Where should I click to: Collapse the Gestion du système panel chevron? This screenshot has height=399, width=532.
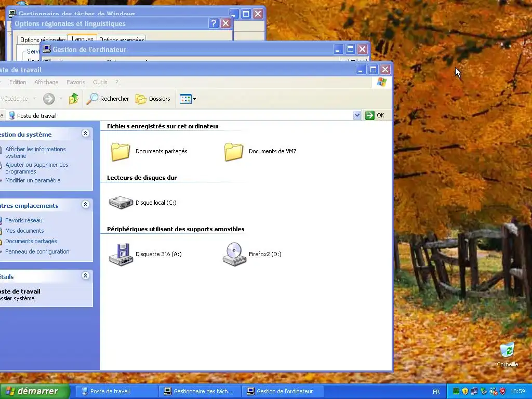point(86,134)
